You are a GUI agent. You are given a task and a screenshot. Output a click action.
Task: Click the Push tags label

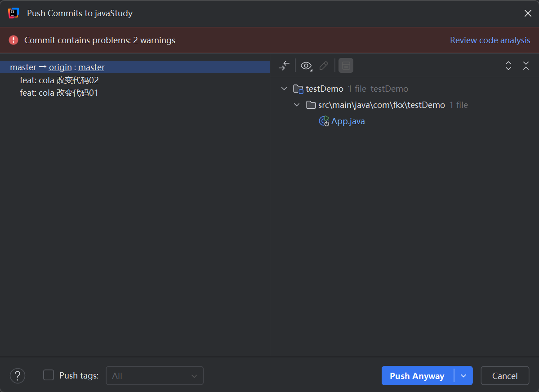(x=79, y=375)
